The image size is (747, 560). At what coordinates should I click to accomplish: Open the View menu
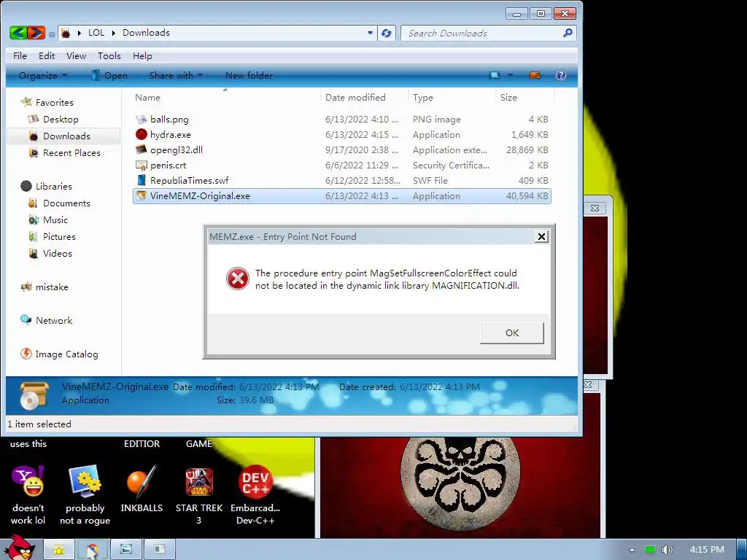76,55
